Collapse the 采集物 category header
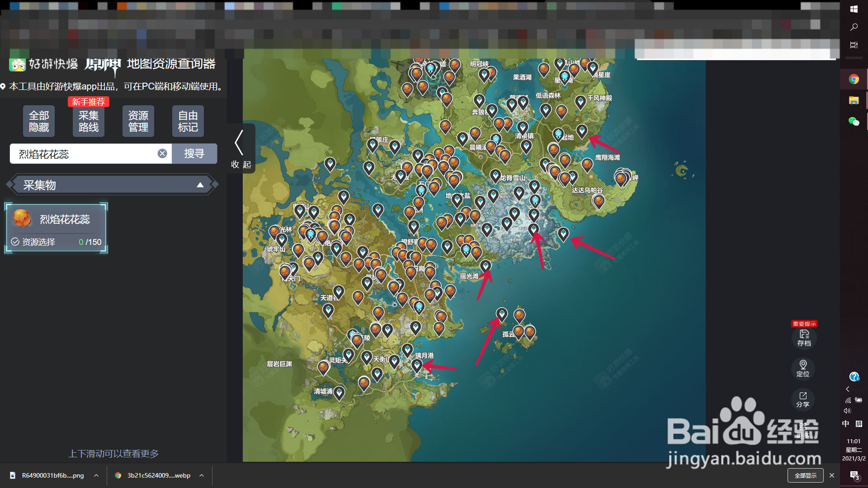868x488 pixels. [x=200, y=185]
